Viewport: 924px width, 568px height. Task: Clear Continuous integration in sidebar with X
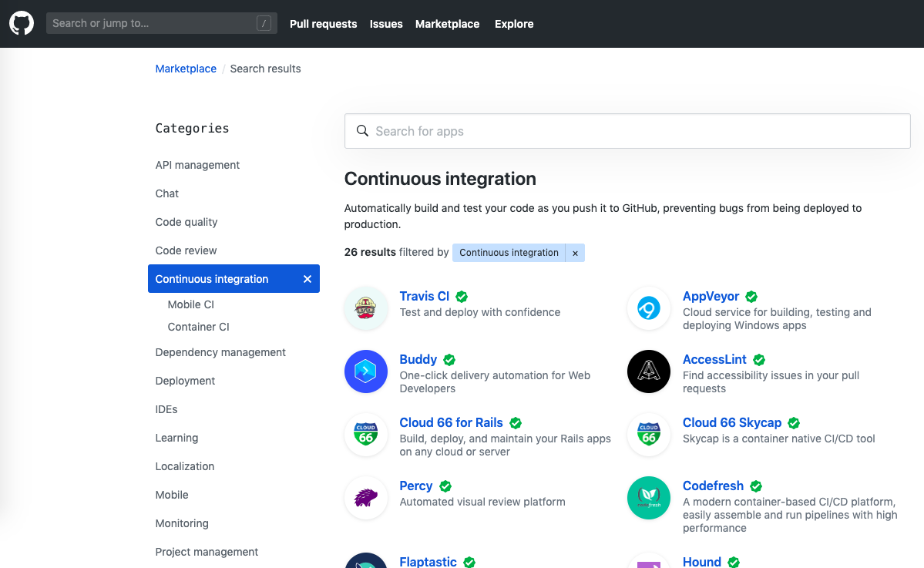(307, 279)
